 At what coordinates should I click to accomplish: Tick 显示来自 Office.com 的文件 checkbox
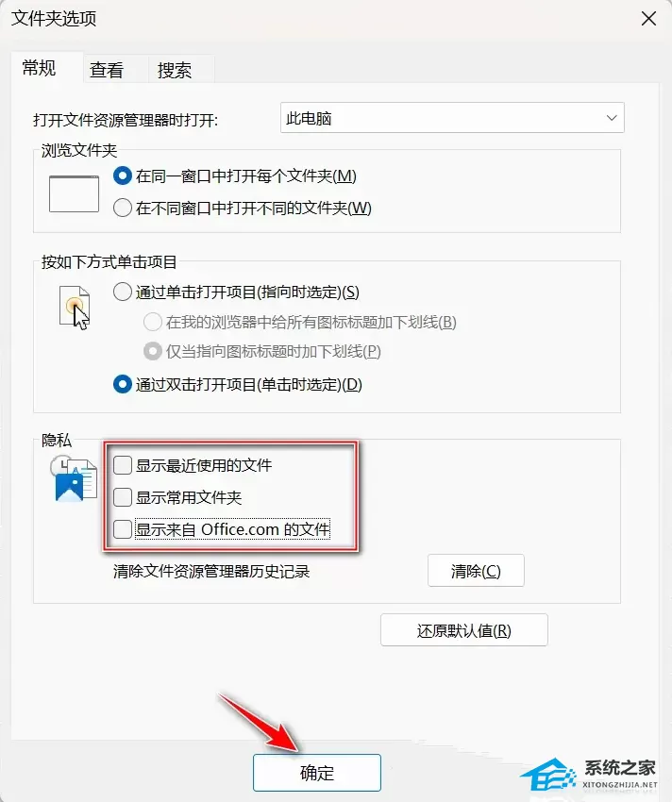click(123, 529)
